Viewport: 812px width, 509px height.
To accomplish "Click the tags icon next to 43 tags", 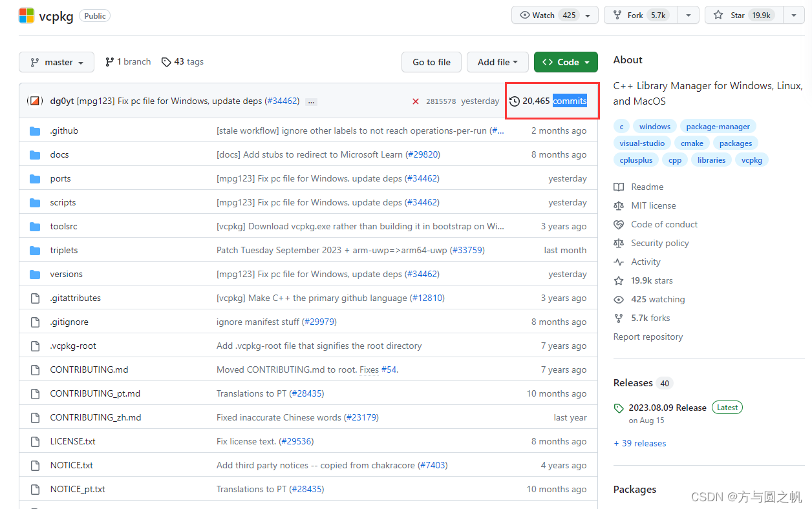I will (166, 62).
